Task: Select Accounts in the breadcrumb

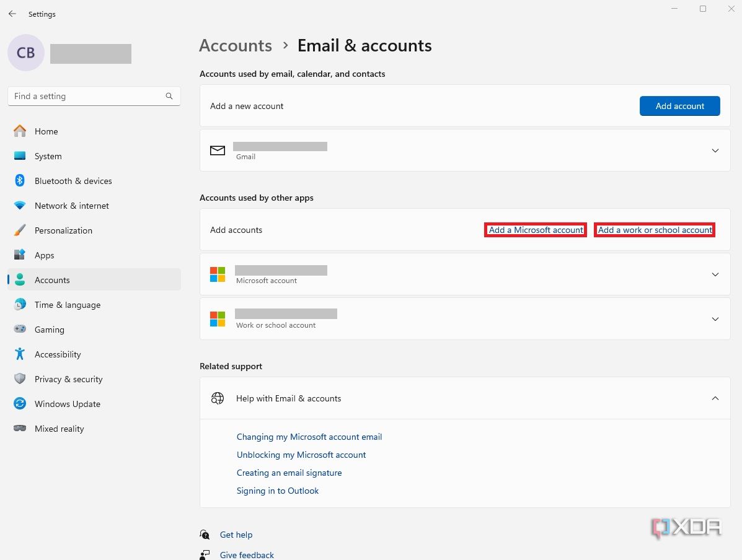Action: (235, 45)
